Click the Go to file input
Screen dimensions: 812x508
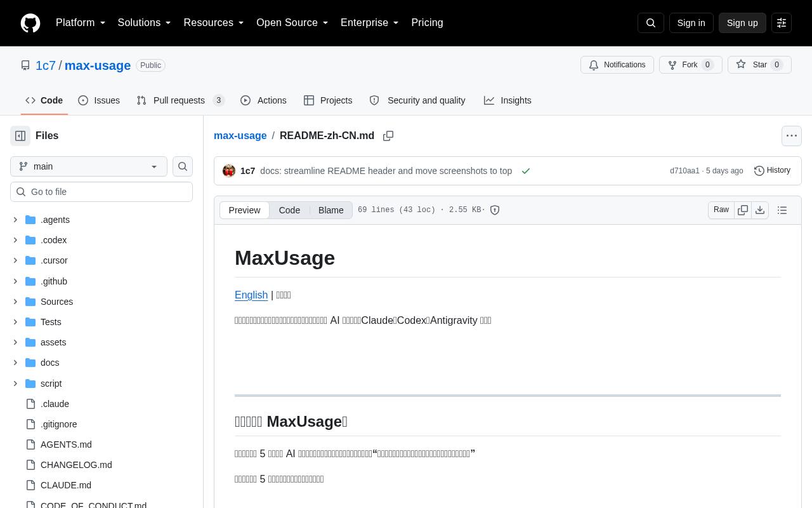[101, 192]
